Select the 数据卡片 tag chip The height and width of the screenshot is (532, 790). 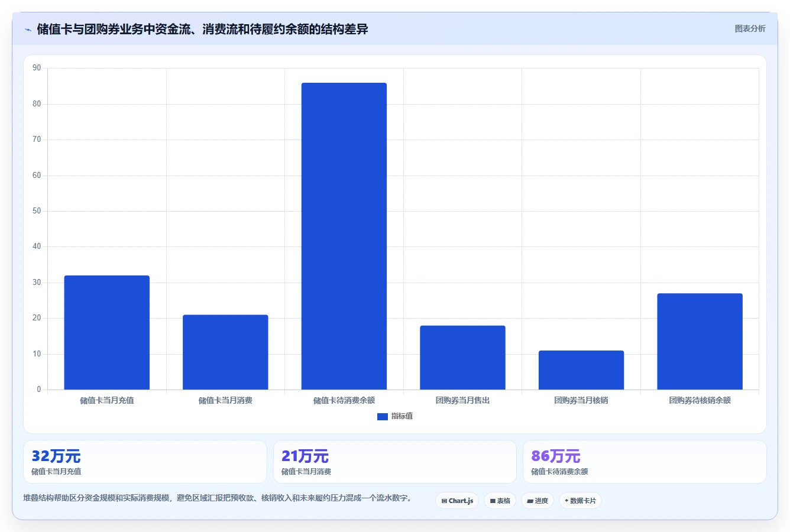point(580,501)
